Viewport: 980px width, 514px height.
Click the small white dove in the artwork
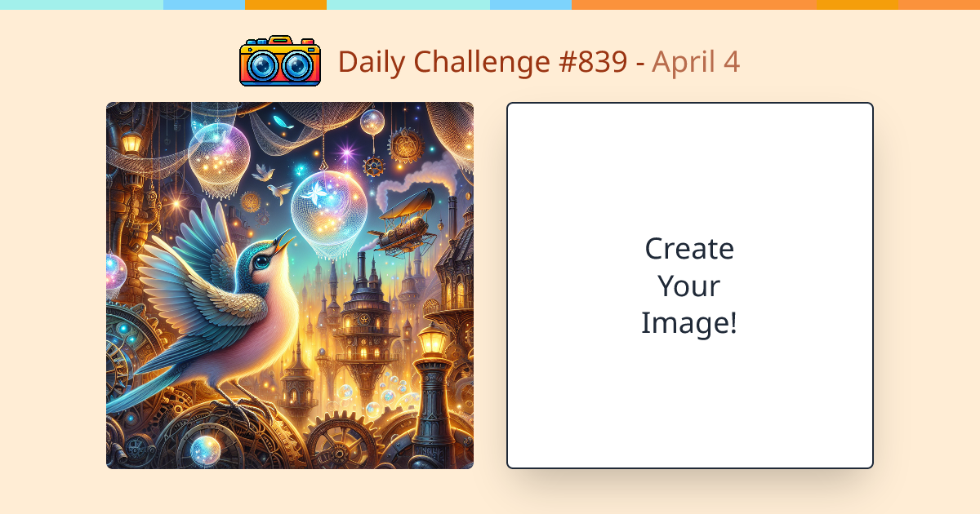tap(265, 172)
